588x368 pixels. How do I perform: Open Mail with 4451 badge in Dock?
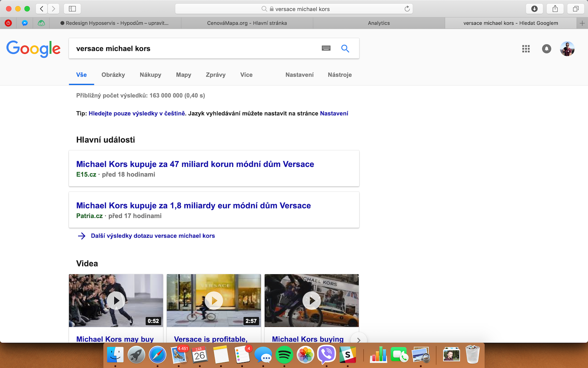[179, 355]
